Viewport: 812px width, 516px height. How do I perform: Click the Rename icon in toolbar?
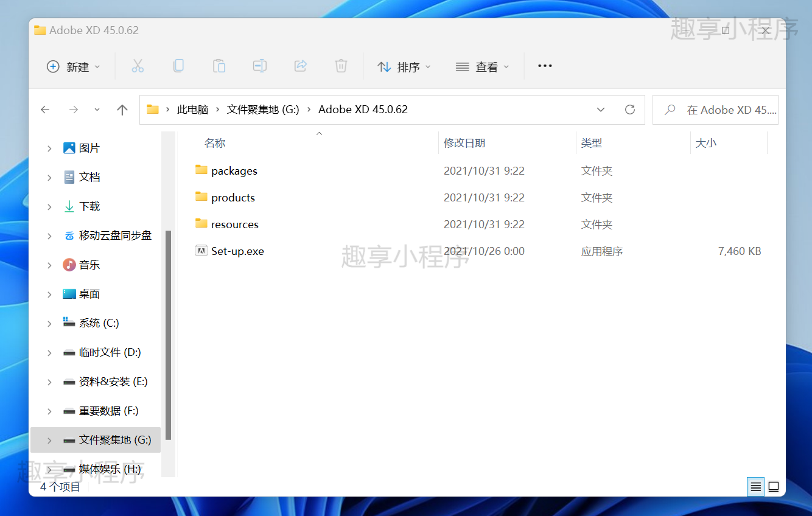[260, 66]
